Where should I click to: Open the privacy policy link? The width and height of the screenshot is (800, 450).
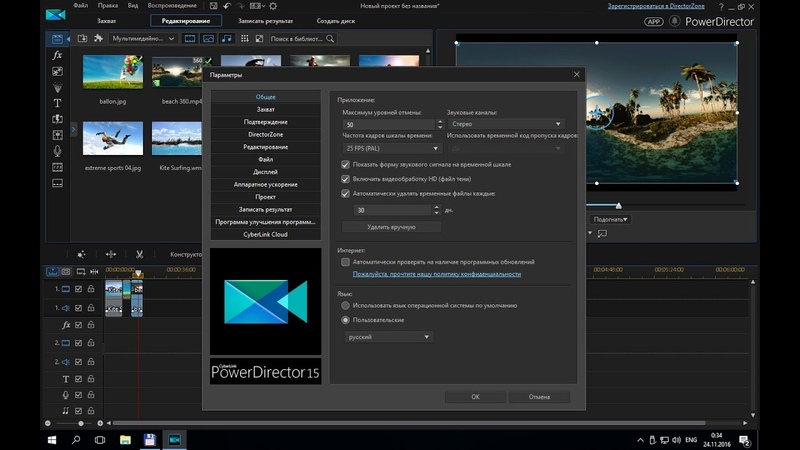437,274
